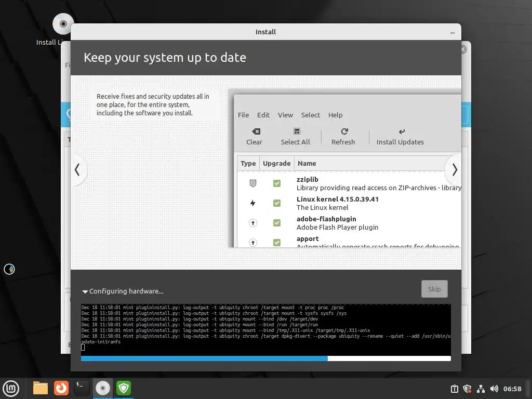Click the round dark icon on the desktop
This screenshot has width=532, height=399.
click(x=9, y=269)
